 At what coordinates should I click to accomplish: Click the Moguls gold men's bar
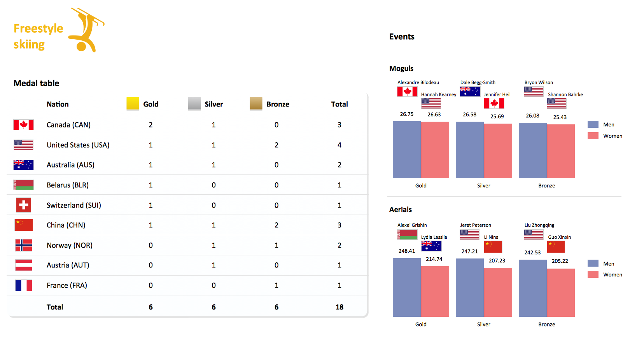407,150
